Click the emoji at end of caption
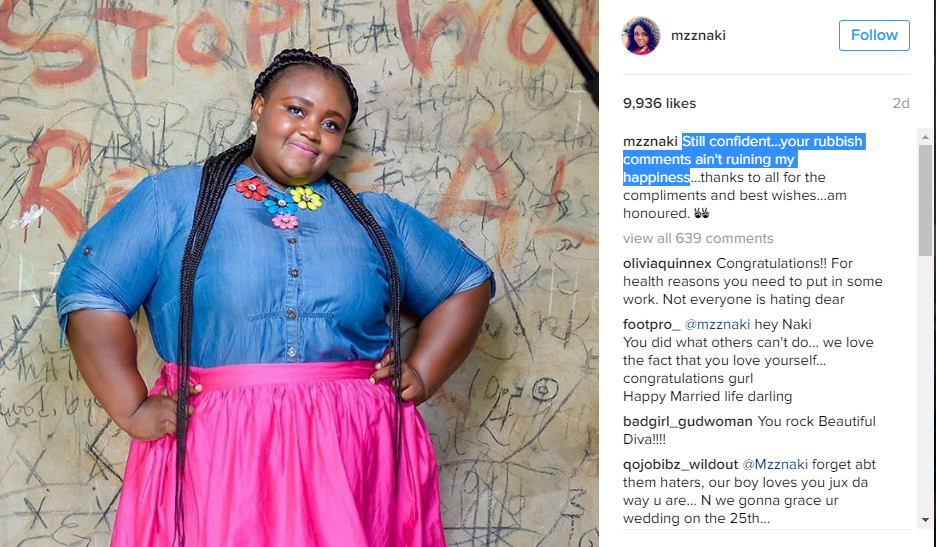936x547 pixels. (701, 213)
